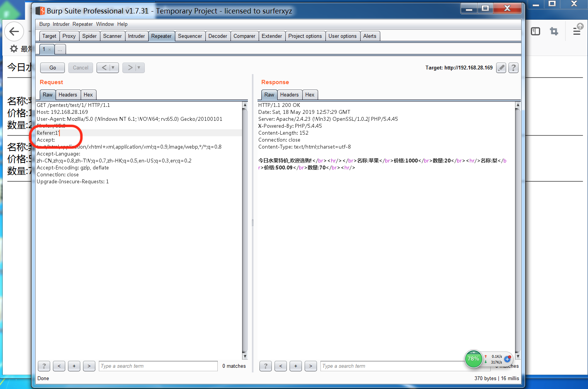Open the Alerts tab

click(x=370, y=36)
